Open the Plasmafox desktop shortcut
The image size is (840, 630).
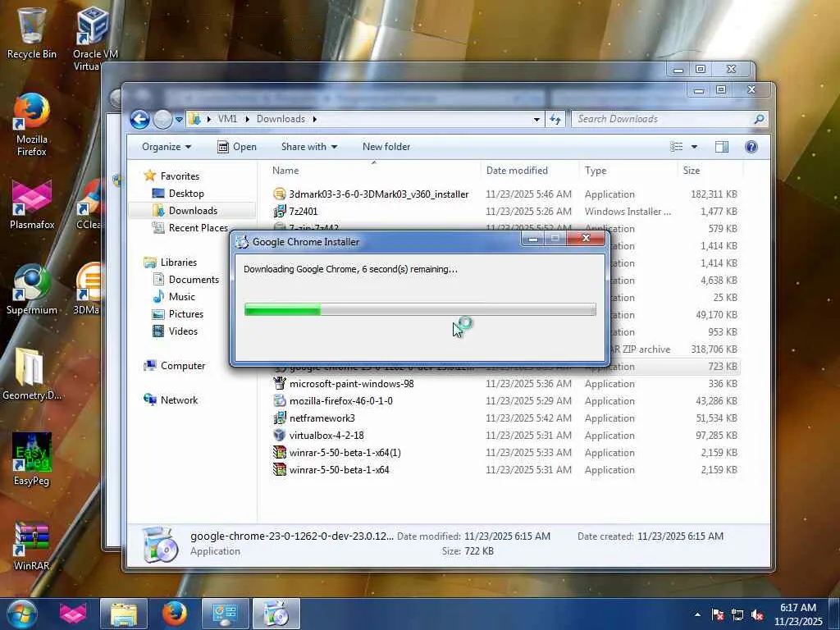(x=32, y=205)
